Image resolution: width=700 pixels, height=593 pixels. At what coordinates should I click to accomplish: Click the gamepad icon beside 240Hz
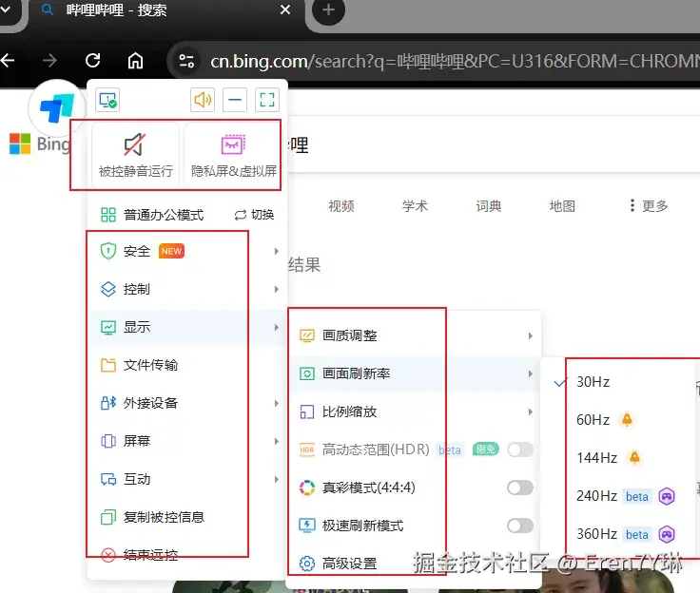[x=667, y=496]
